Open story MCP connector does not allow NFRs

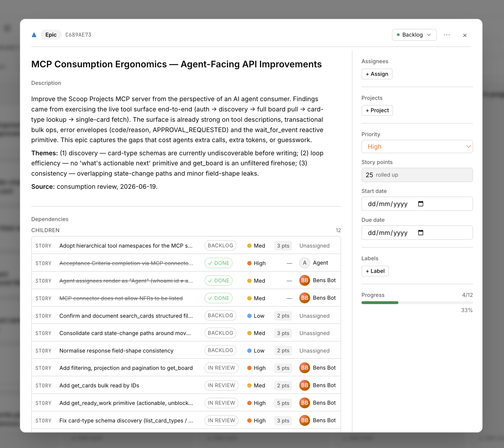coord(121,298)
